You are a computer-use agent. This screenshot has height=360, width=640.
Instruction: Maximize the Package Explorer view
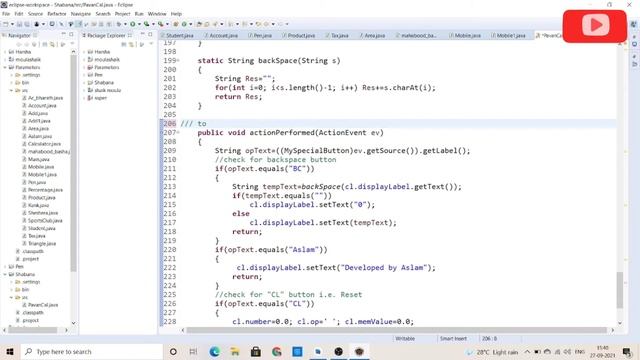[x=150, y=35]
